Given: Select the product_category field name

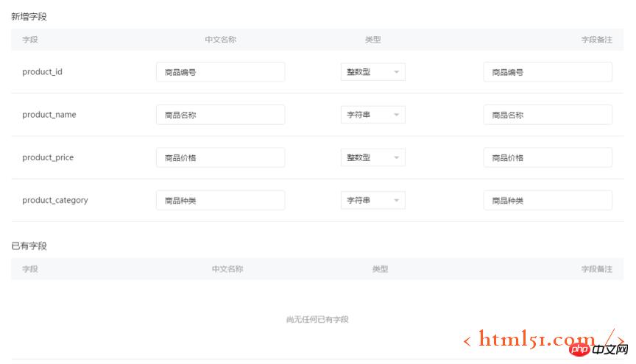Looking at the screenshot, I should pyautogui.click(x=55, y=200).
